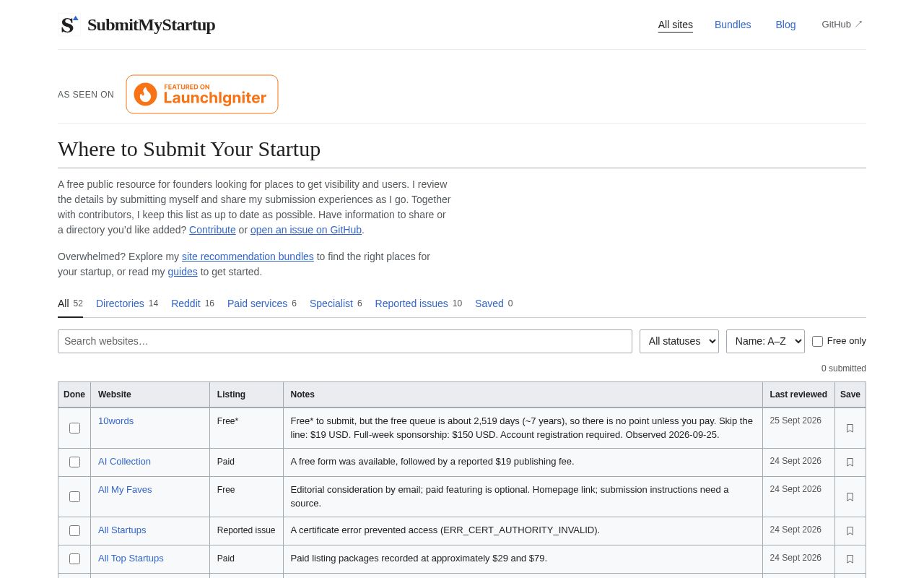Bookmark the All My Faves entry

pyautogui.click(x=850, y=497)
